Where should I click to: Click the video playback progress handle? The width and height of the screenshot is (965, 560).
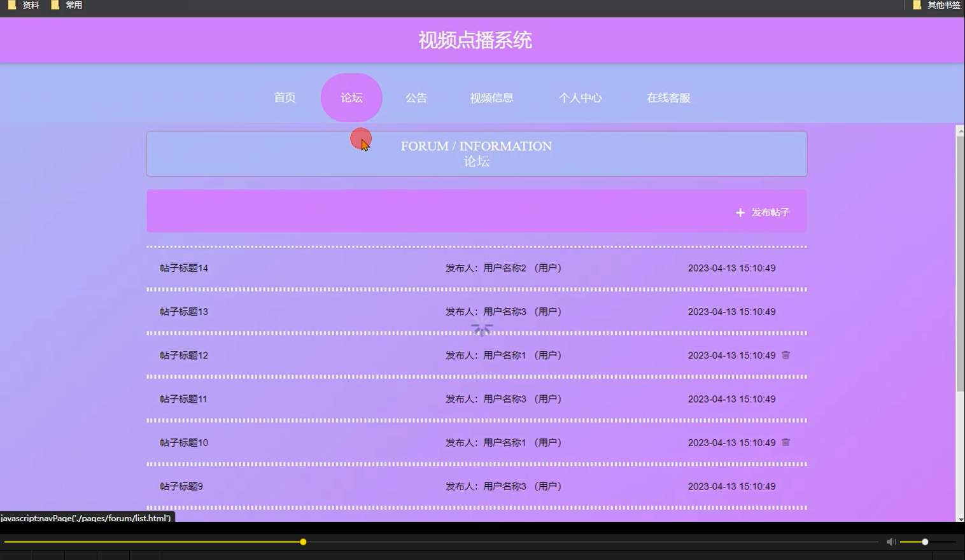click(303, 542)
